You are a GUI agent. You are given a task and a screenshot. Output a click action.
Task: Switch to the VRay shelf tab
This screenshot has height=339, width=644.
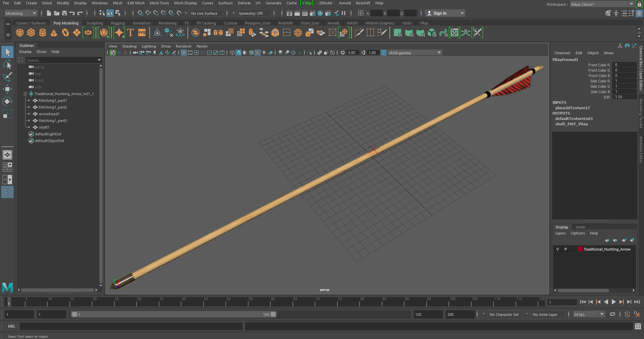point(424,23)
